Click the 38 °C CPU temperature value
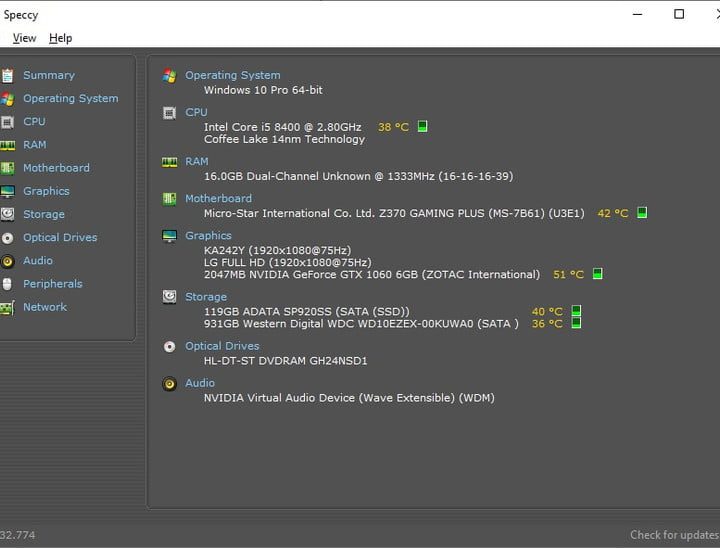720x548 pixels. pos(393,127)
